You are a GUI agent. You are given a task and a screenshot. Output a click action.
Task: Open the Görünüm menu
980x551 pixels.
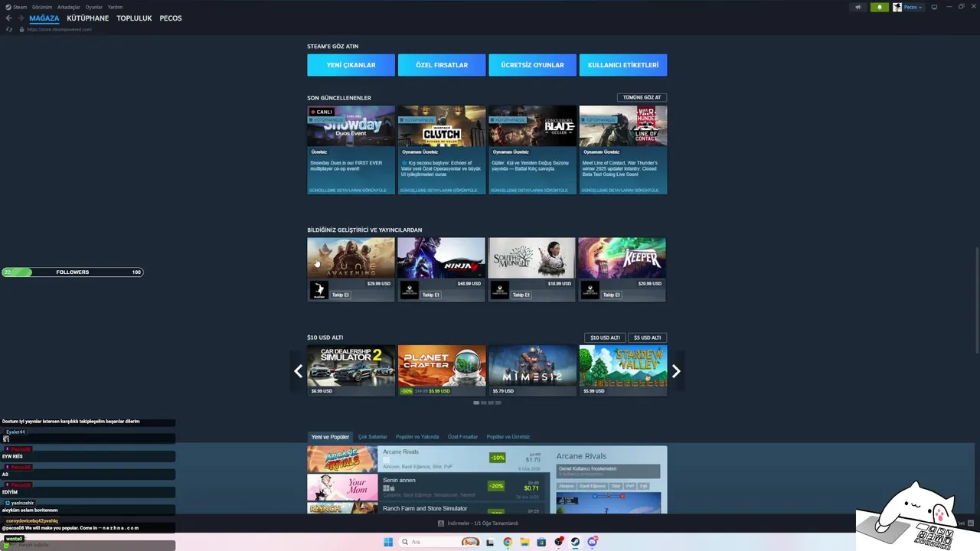42,7
